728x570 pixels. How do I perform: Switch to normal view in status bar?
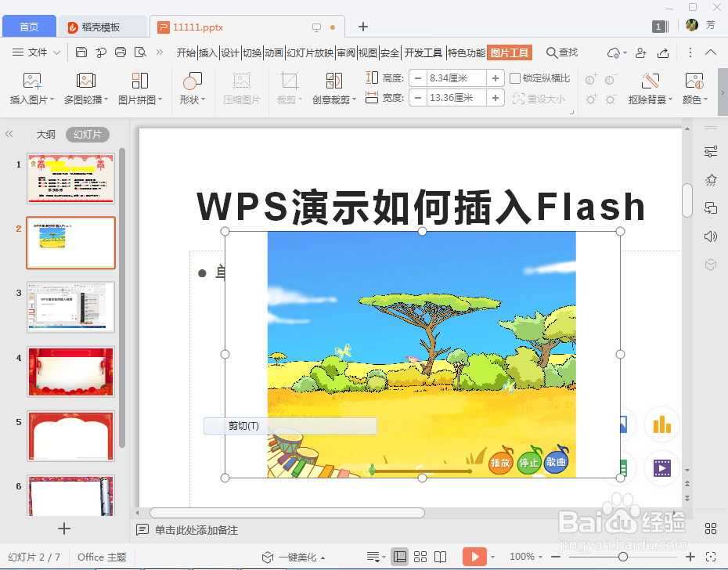[x=400, y=557]
